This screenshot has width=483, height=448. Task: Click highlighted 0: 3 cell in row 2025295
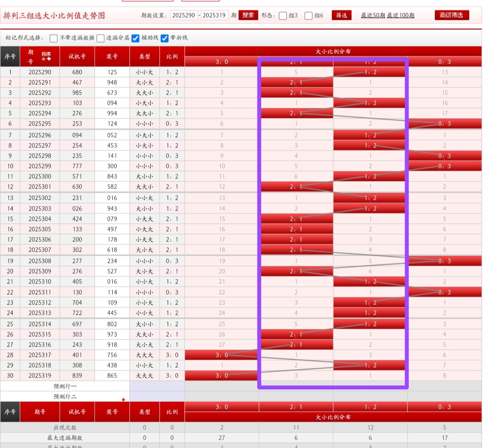pos(445,124)
